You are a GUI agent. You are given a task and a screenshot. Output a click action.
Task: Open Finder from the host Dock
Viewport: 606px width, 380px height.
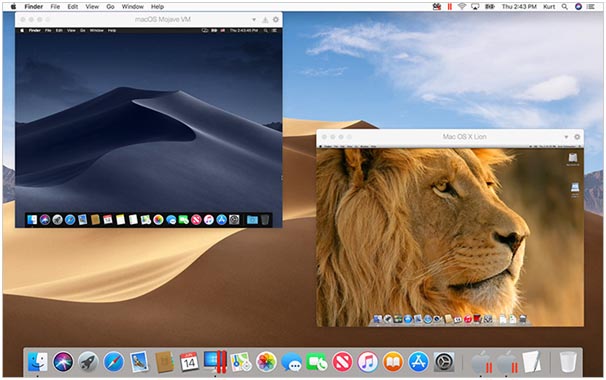pyautogui.click(x=37, y=362)
